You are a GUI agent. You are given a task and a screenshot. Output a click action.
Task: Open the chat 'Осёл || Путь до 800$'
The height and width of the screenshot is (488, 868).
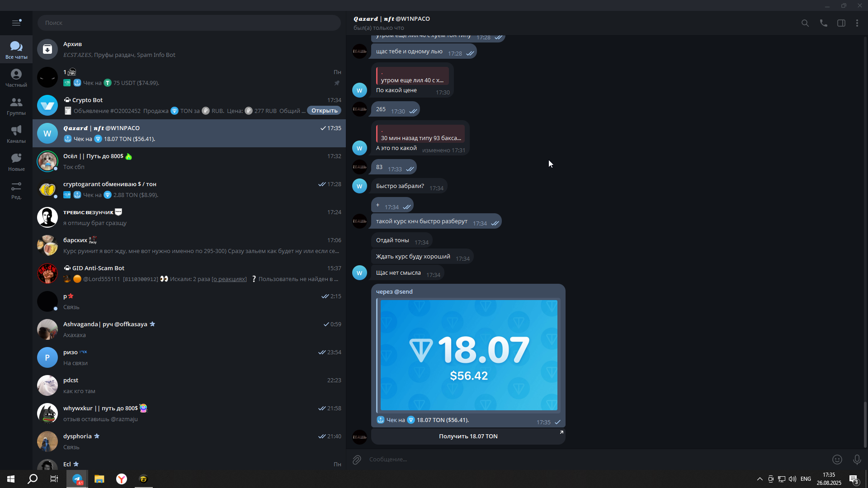click(x=189, y=161)
